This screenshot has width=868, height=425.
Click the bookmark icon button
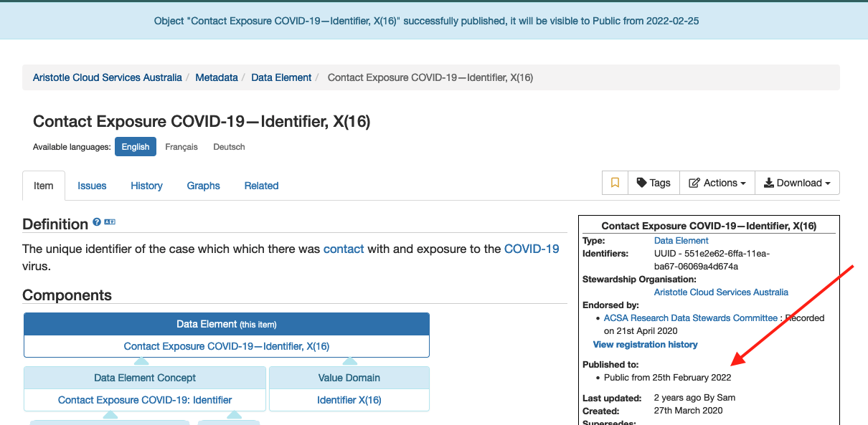tap(615, 183)
